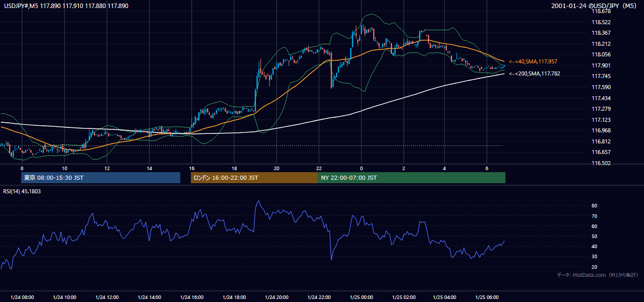Screen dimensions: 644x302
Task: Click the <-<200,SMA,117.782 moving average label
Action: tap(534, 73)
